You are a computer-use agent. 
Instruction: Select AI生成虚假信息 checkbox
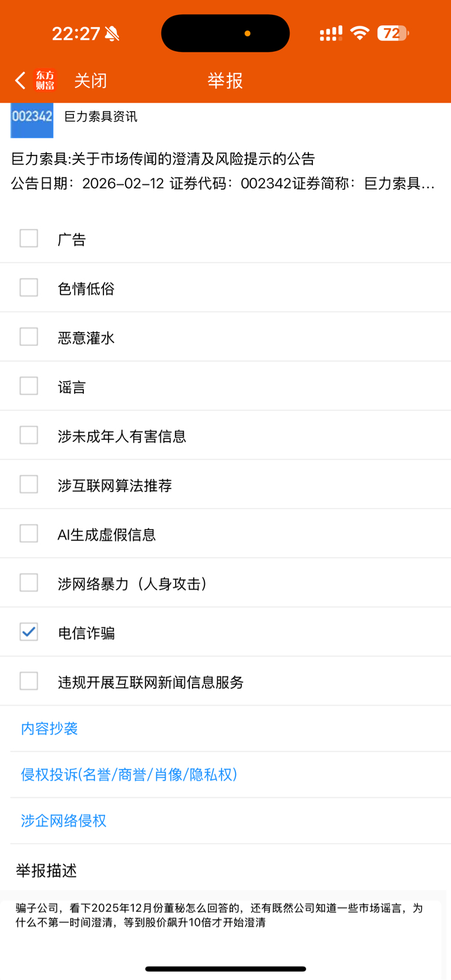29,534
